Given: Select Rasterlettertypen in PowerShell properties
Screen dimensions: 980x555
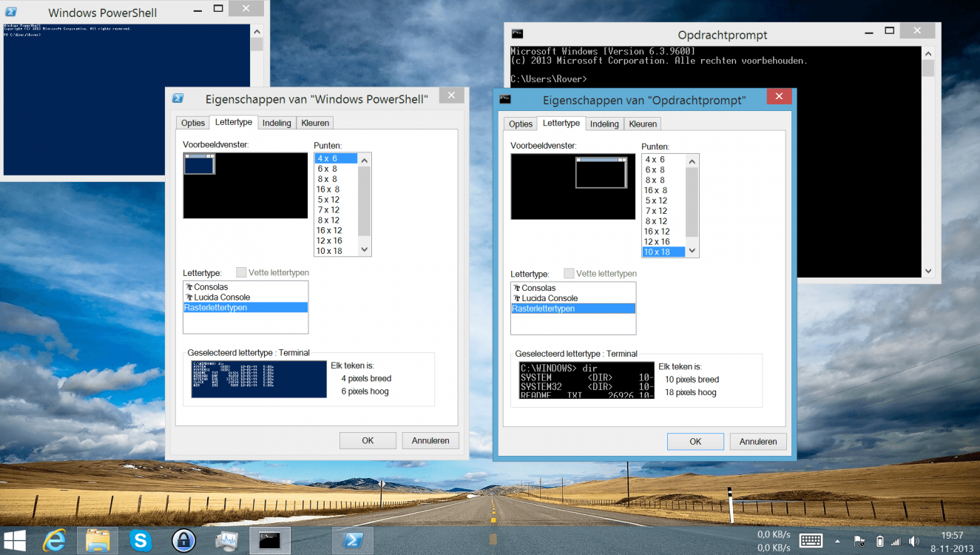Looking at the screenshot, I should point(246,308).
